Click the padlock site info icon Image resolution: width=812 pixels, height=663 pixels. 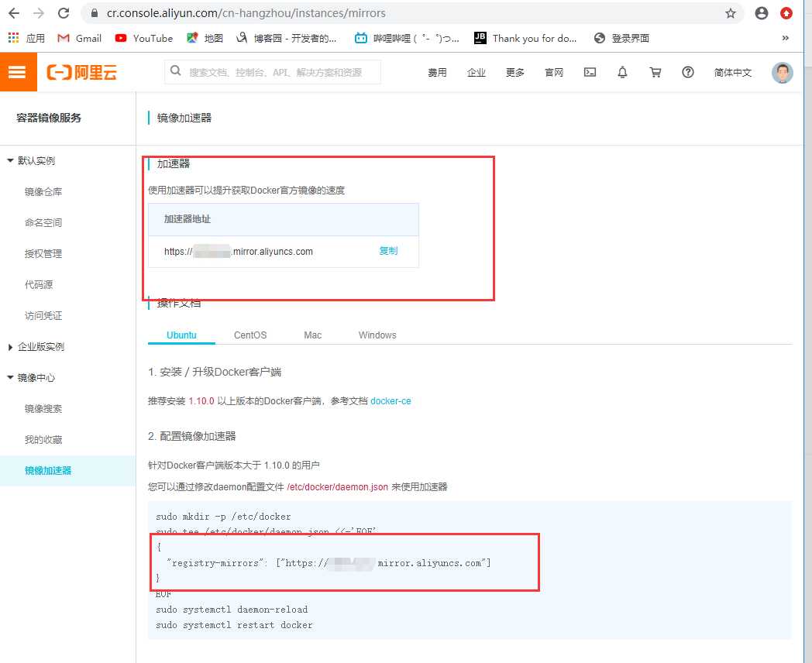(x=95, y=13)
